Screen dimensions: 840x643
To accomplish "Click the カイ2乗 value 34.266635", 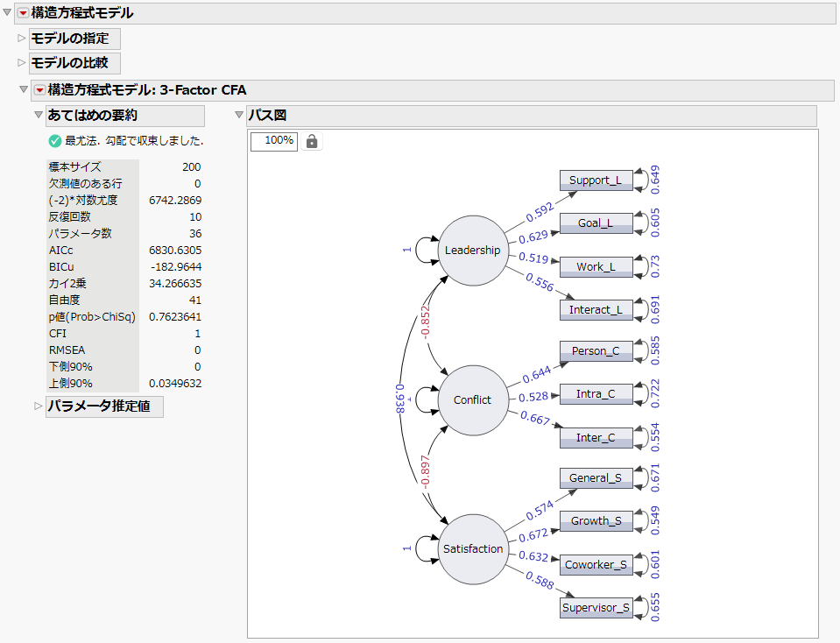I will (x=175, y=284).
